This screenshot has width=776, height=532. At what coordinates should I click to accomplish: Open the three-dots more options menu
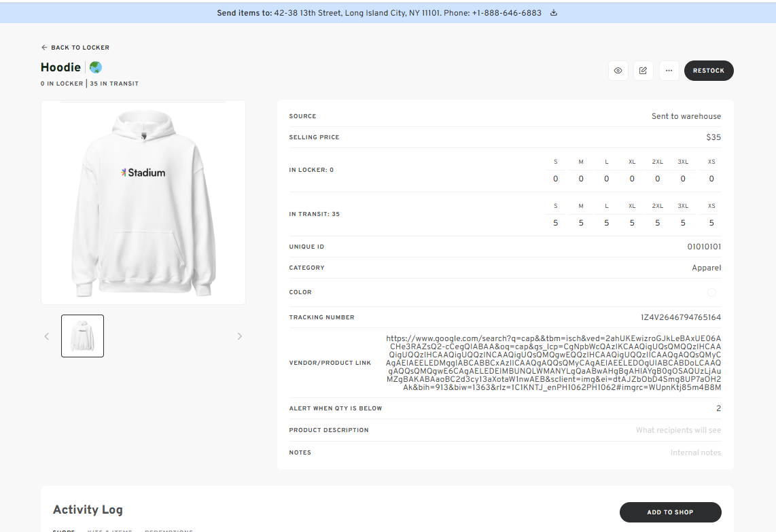[x=669, y=71]
